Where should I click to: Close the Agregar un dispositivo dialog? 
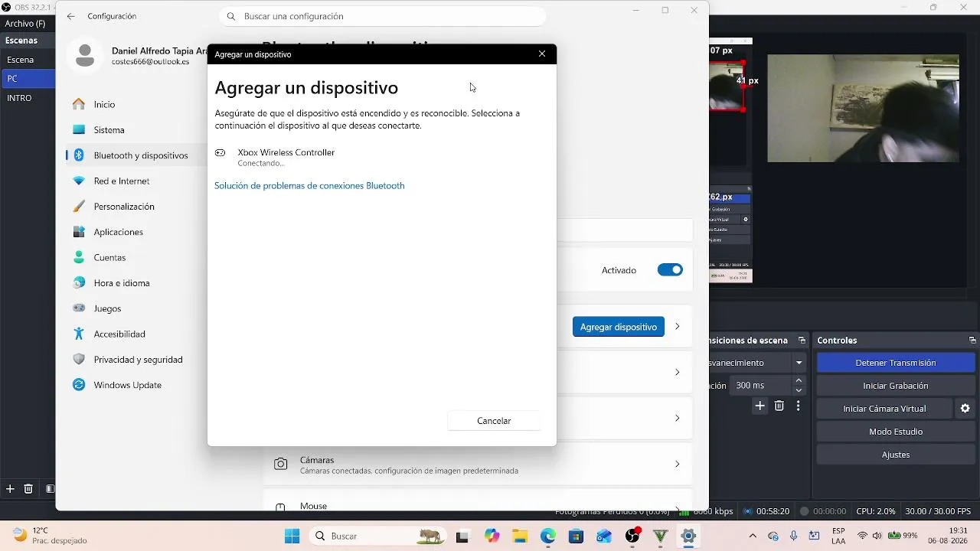pyautogui.click(x=542, y=54)
